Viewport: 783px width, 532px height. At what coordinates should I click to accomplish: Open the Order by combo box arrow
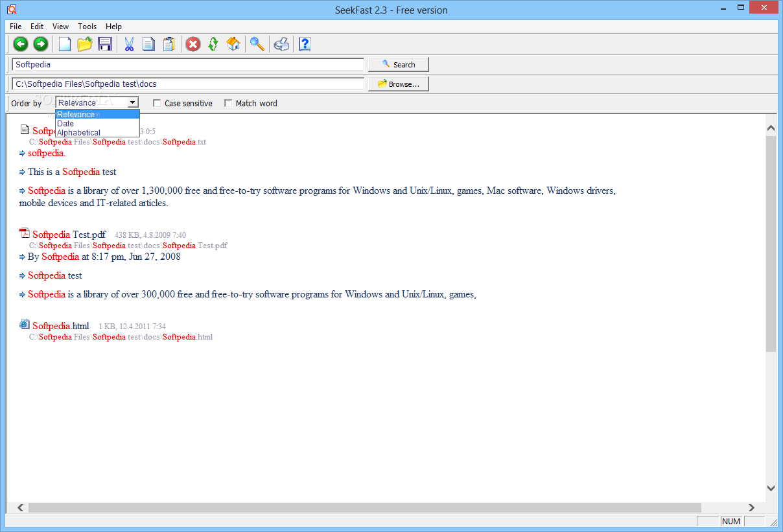coord(133,102)
